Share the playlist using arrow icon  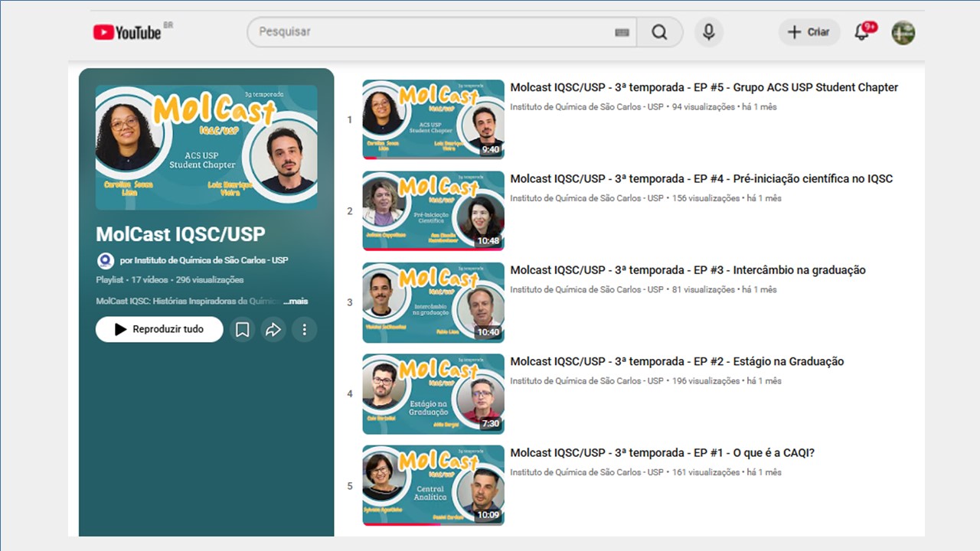(x=273, y=330)
